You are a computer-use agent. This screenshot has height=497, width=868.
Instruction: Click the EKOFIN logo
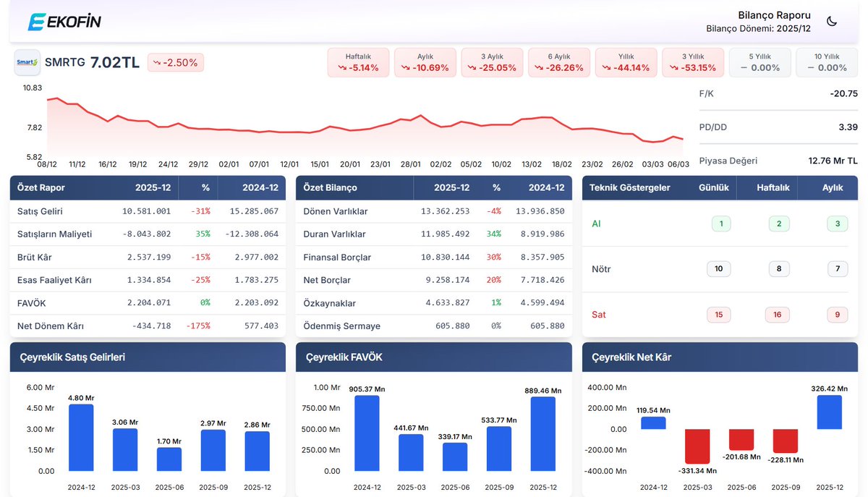click(x=64, y=22)
